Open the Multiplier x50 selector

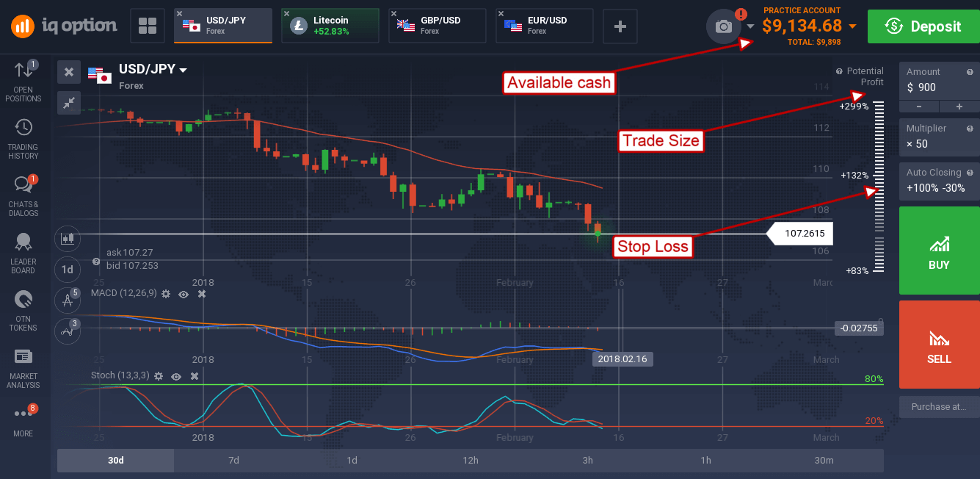(938, 137)
